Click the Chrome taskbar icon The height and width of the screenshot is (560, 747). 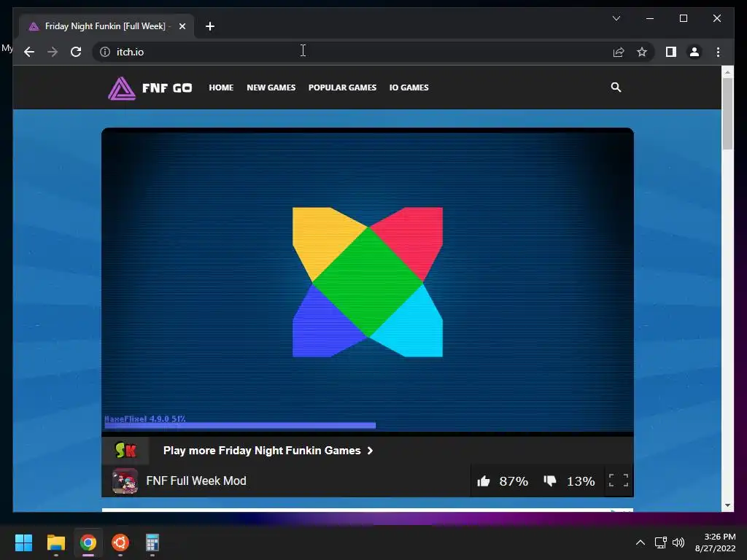88,542
